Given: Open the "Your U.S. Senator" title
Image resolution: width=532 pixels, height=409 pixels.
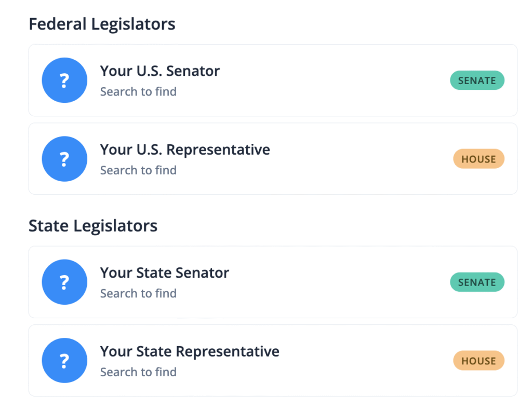Looking at the screenshot, I should click(x=160, y=71).
